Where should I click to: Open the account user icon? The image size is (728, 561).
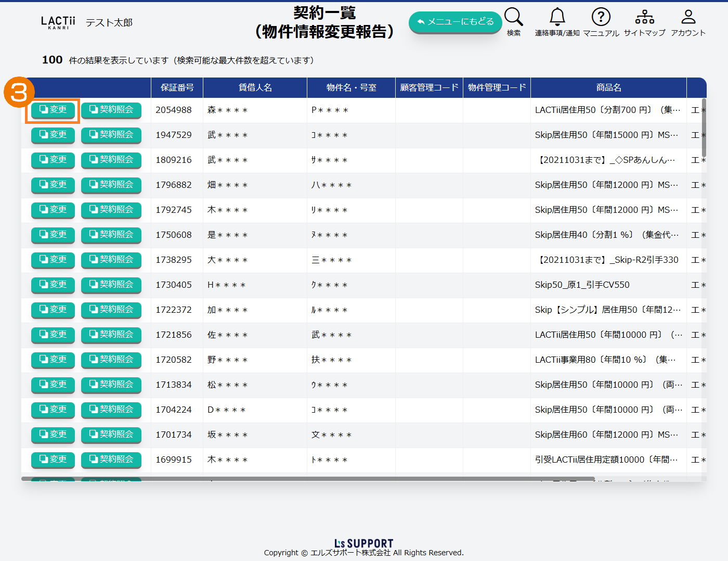tap(688, 17)
